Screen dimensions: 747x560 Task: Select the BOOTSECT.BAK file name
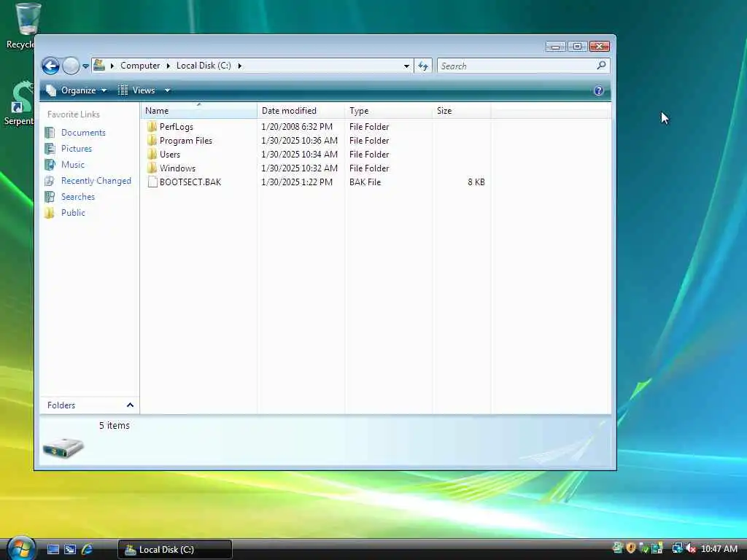click(x=190, y=182)
